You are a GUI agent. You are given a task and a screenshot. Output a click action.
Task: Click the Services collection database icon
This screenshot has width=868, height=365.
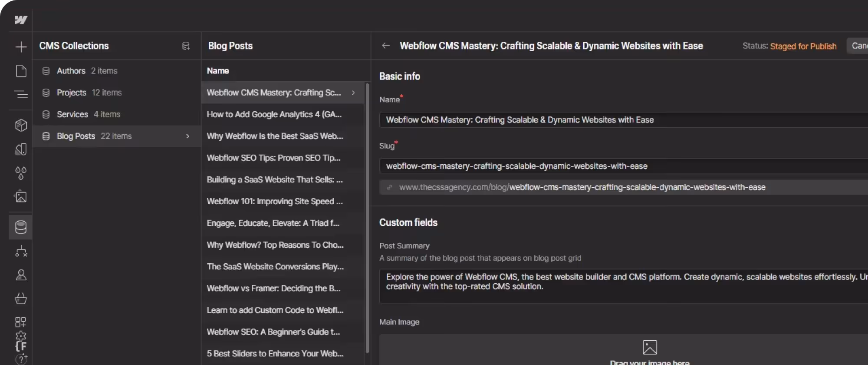click(x=46, y=114)
